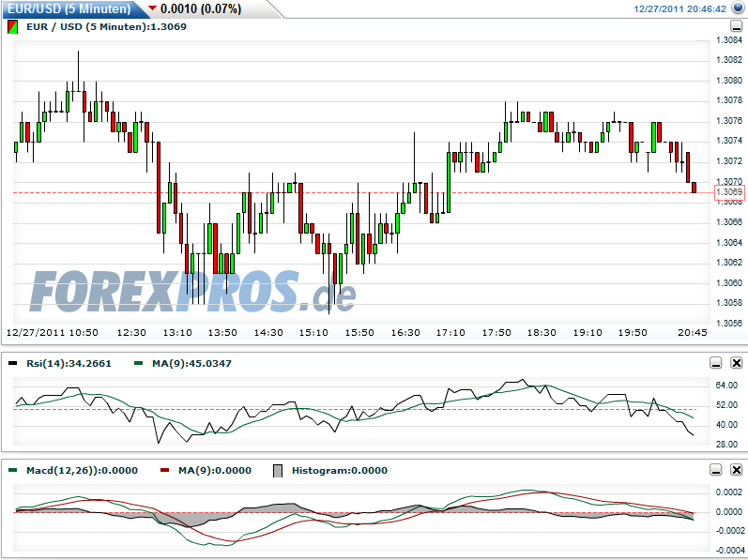The width and height of the screenshot is (748, 560).
Task: Click the 1.3066 price axis label
Action: 729,222
